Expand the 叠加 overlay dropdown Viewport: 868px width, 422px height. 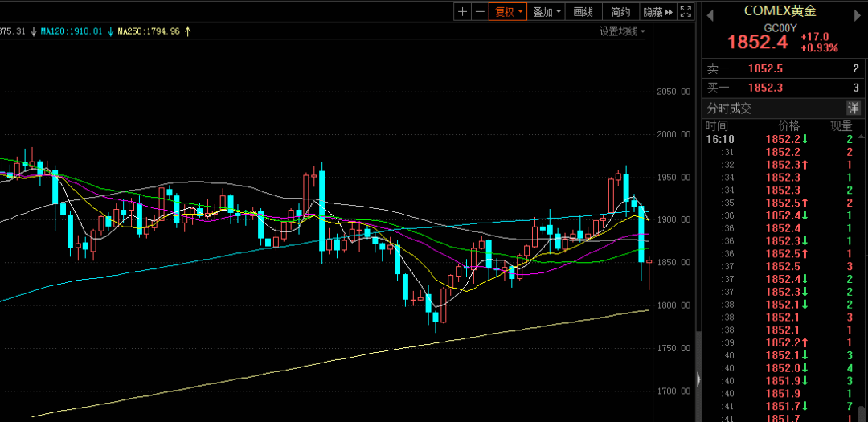pos(547,12)
